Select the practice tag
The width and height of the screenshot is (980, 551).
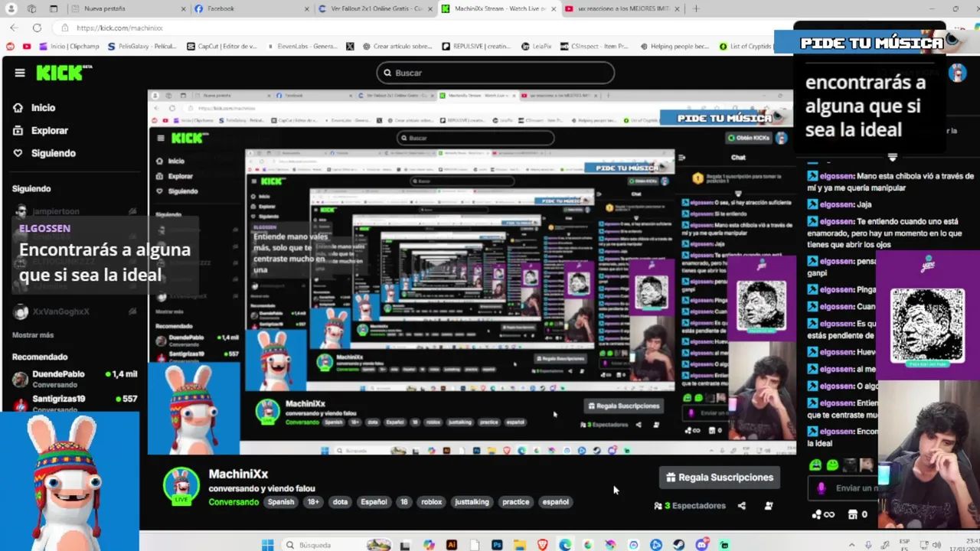click(x=515, y=502)
